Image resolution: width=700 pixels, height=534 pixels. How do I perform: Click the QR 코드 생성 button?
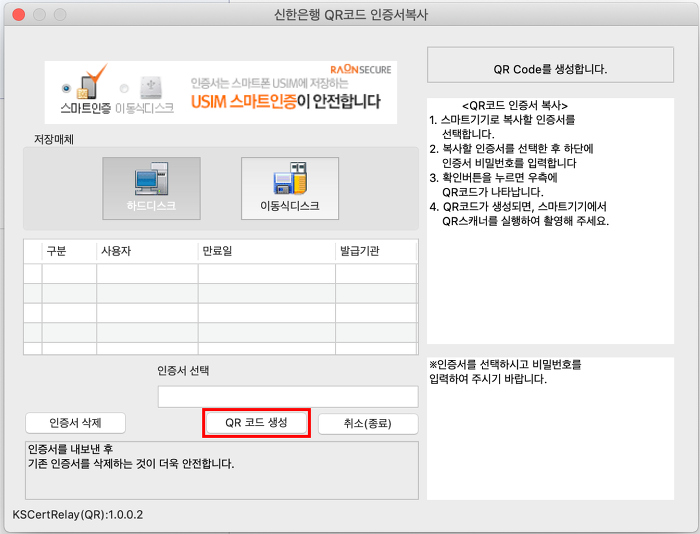pyautogui.click(x=256, y=423)
